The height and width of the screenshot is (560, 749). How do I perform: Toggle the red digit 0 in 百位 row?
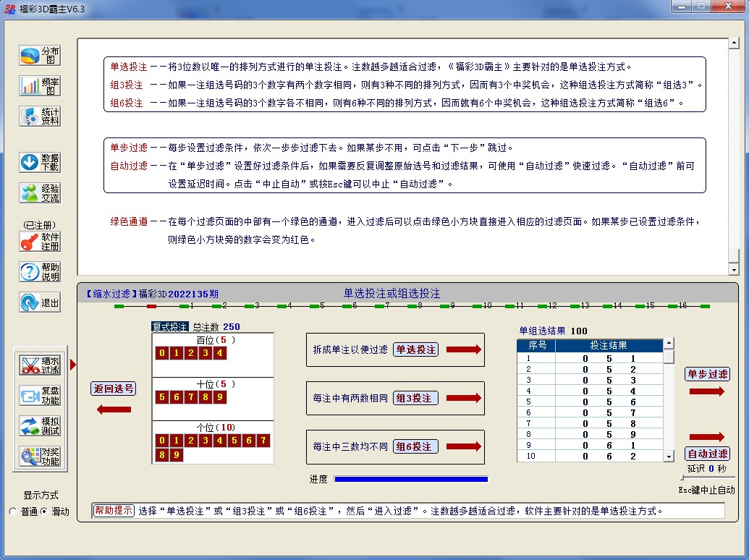tap(163, 353)
